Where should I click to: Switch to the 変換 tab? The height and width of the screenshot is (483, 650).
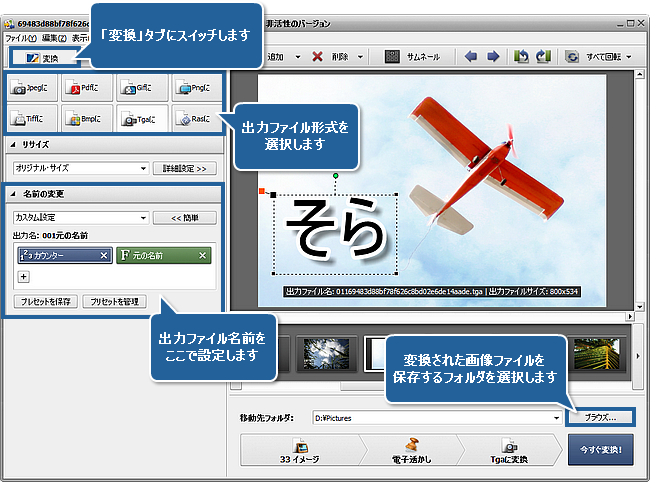pyautogui.click(x=44, y=58)
